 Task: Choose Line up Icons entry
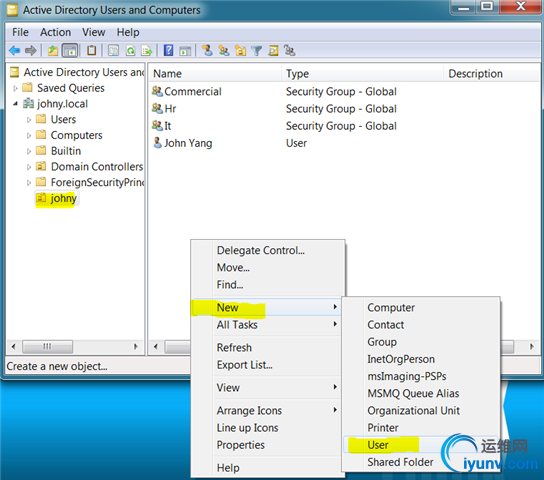point(267,428)
